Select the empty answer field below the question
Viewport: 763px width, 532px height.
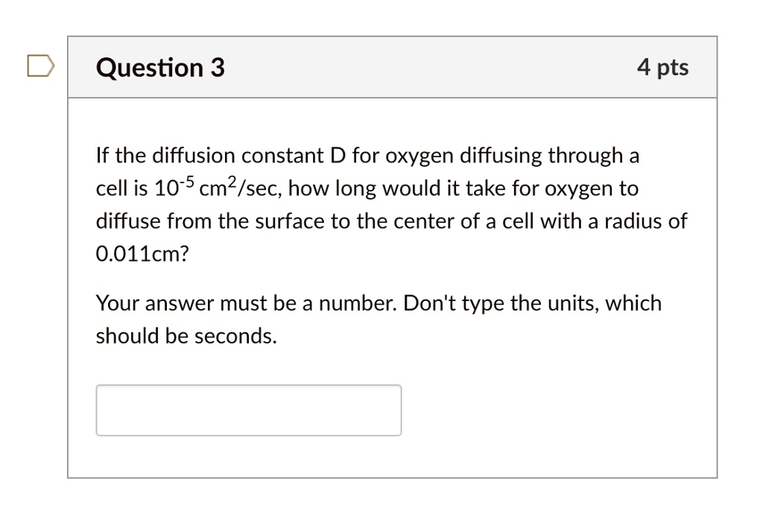[x=248, y=410]
